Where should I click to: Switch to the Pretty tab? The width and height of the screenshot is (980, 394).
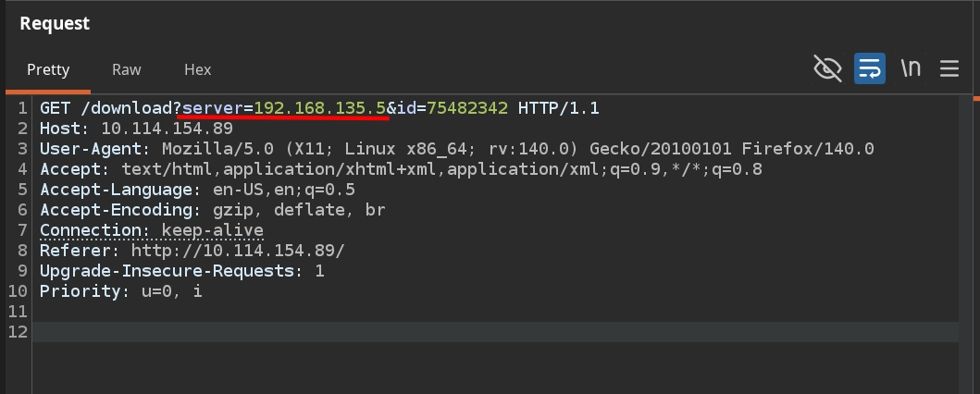pos(48,69)
